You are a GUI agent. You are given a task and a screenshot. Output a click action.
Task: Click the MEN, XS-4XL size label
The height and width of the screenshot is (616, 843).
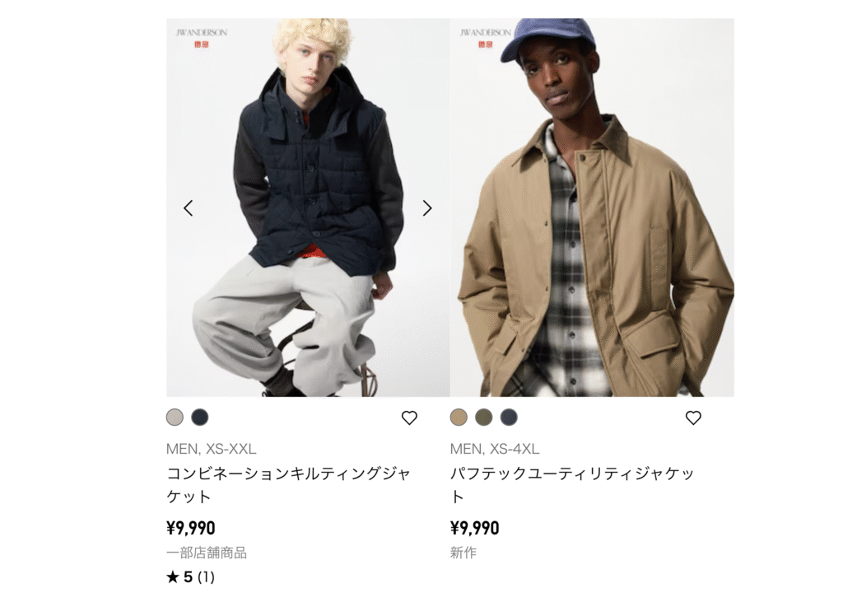(495, 449)
